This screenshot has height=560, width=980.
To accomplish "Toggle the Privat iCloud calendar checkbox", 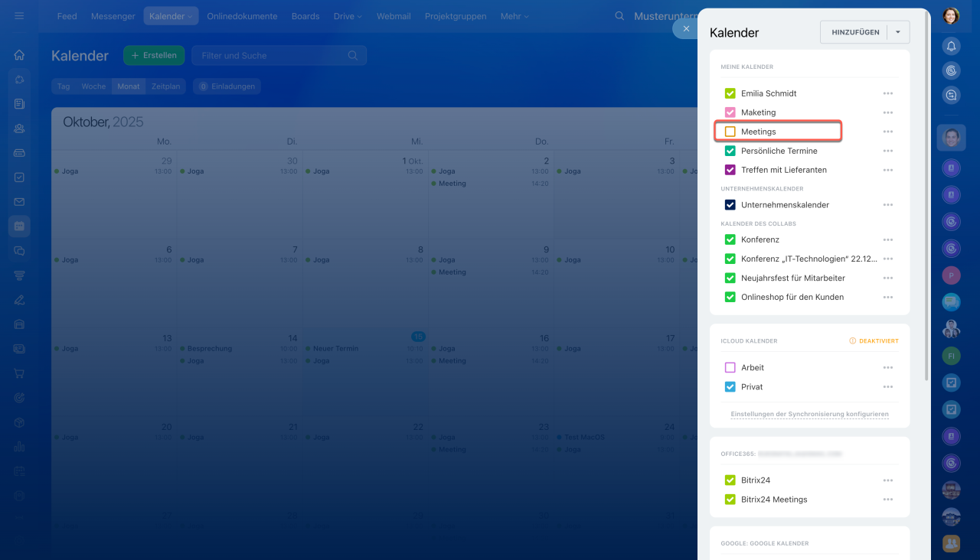I will (730, 387).
